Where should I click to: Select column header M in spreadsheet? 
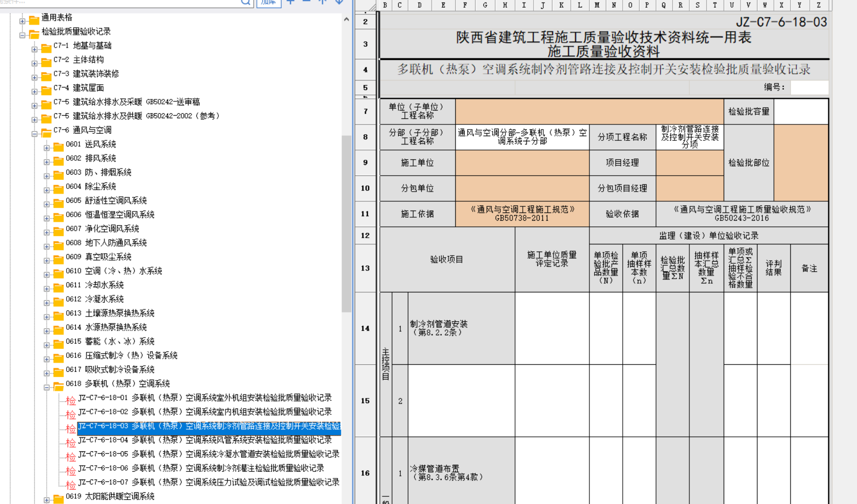point(597,5)
